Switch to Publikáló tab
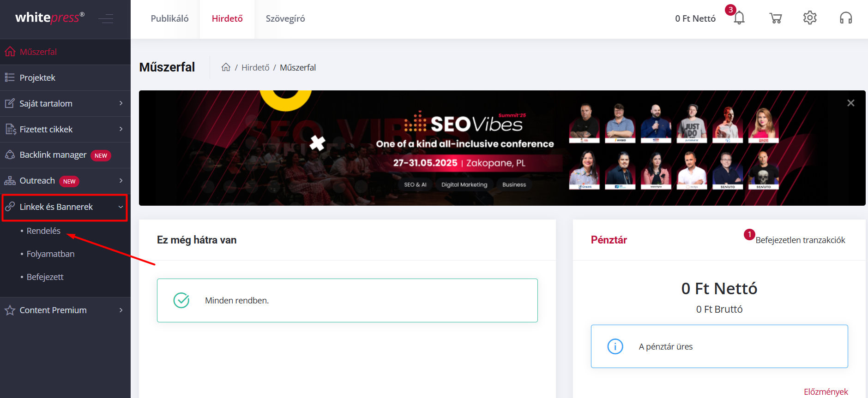Viewport: 868px width, 398px height. point(169,19)
